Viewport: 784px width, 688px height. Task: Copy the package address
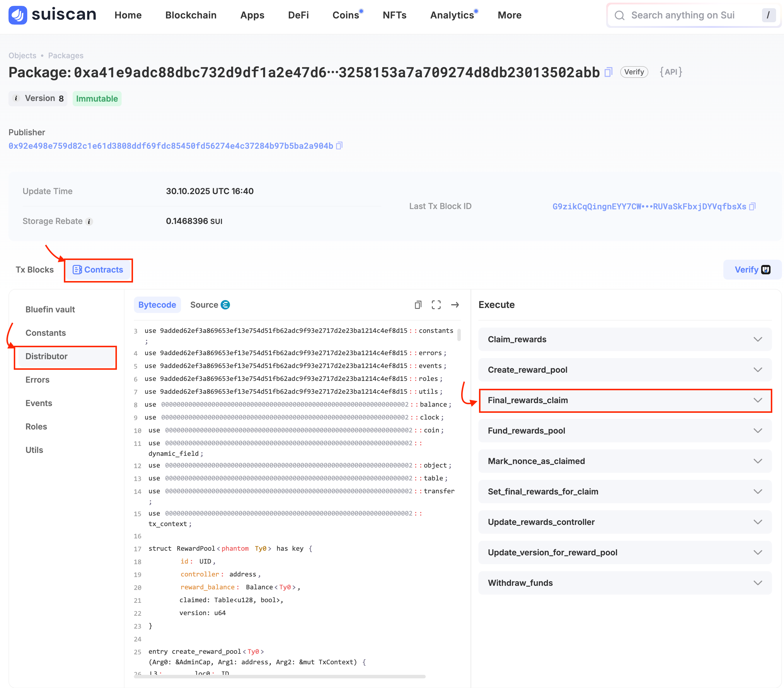(x=608, y=72)
